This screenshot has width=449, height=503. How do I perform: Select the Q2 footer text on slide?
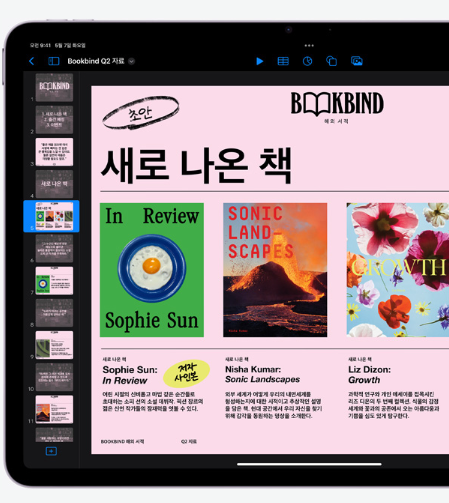[x=189, y=441]
